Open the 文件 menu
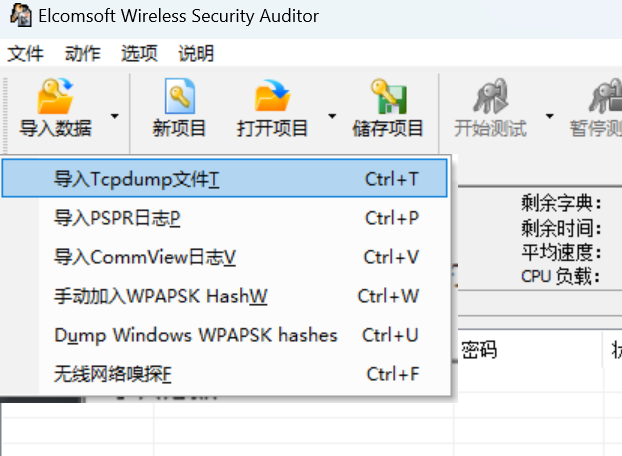This screenshot has height=456, width=622. pos(25,54)
